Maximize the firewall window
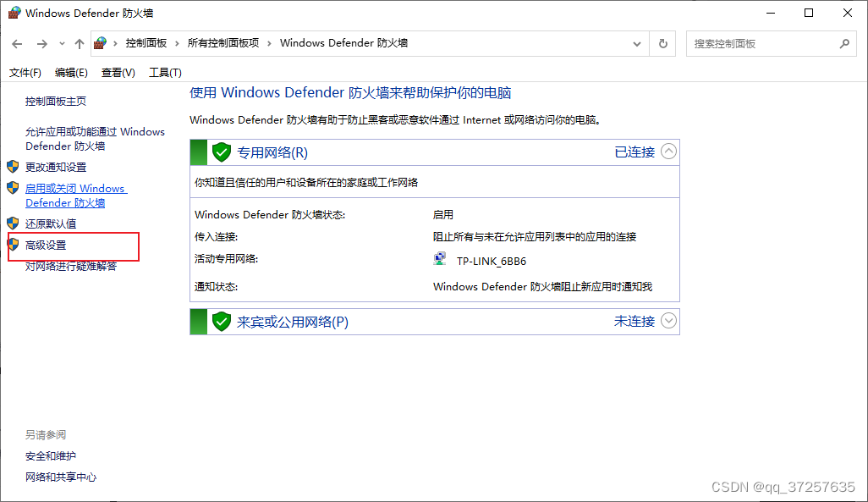 (x=809, y=13)
